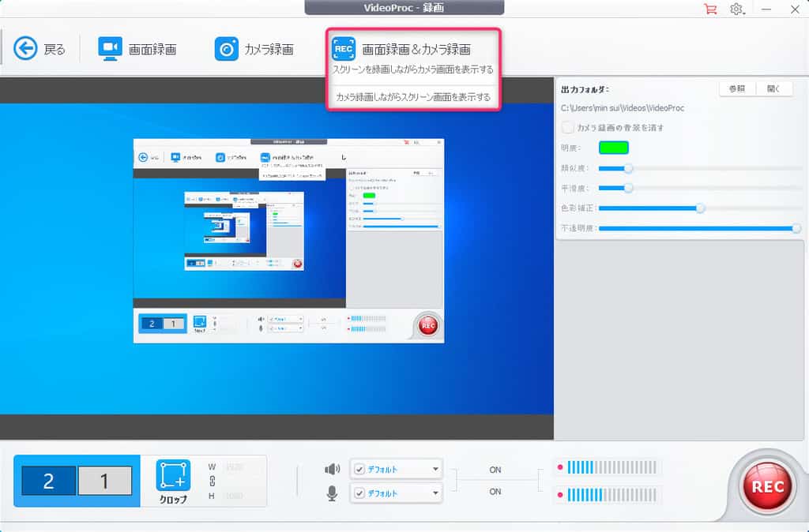Select the screen recording monitor icon
Viewport: 809px width, 532px height.
click(x=110, y=49)
